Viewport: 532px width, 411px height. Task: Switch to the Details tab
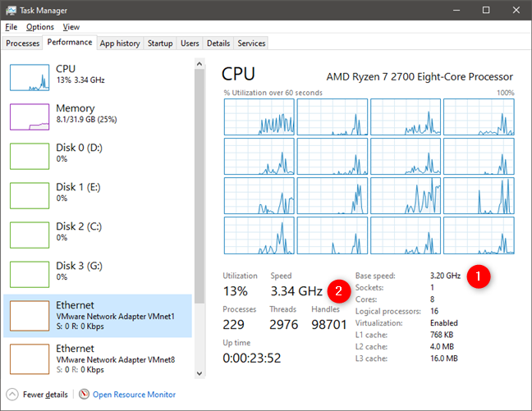218,43
